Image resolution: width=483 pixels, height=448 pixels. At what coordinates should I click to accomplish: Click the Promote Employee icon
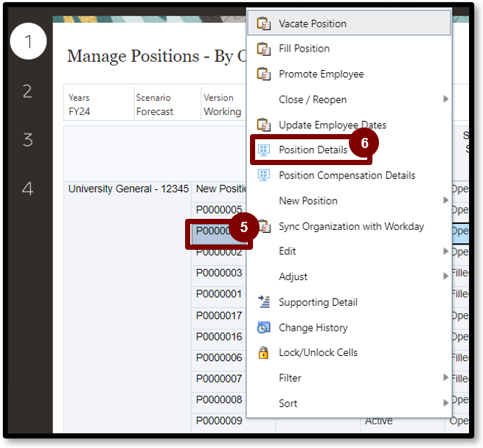[263, 74]
